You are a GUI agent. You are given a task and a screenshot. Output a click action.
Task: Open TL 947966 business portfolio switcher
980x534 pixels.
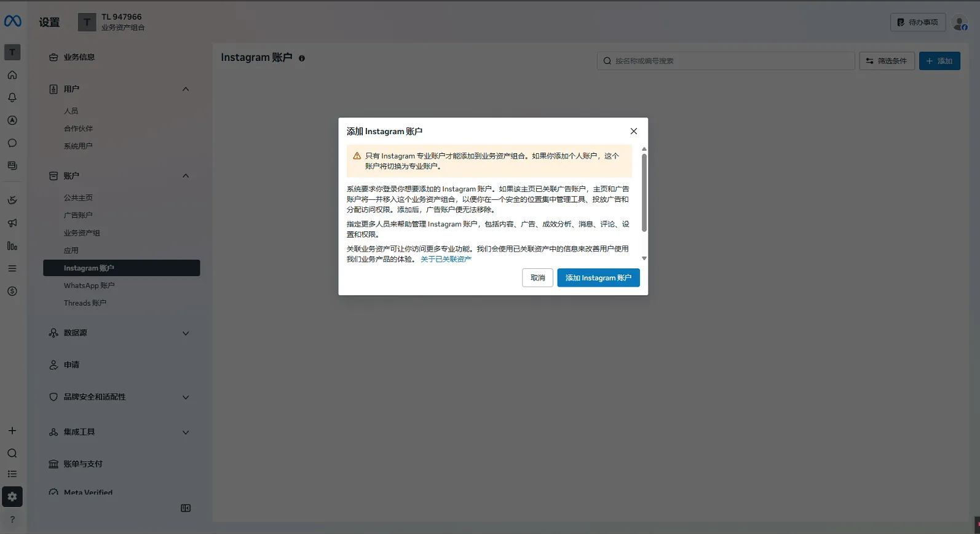(111, 22)
